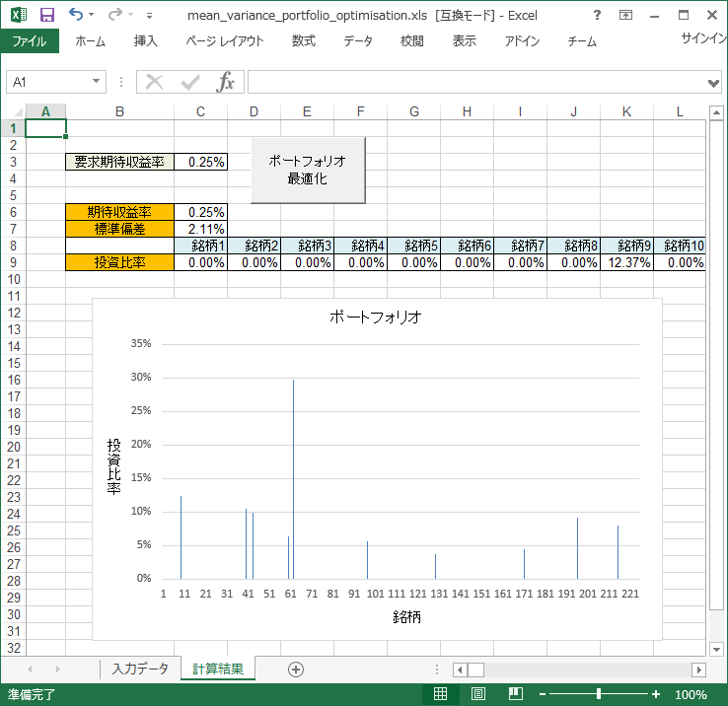Click the Redo arrow icon
Viewport: 728px width, 706px height.
pyautogui.click(x=115, y=16)
